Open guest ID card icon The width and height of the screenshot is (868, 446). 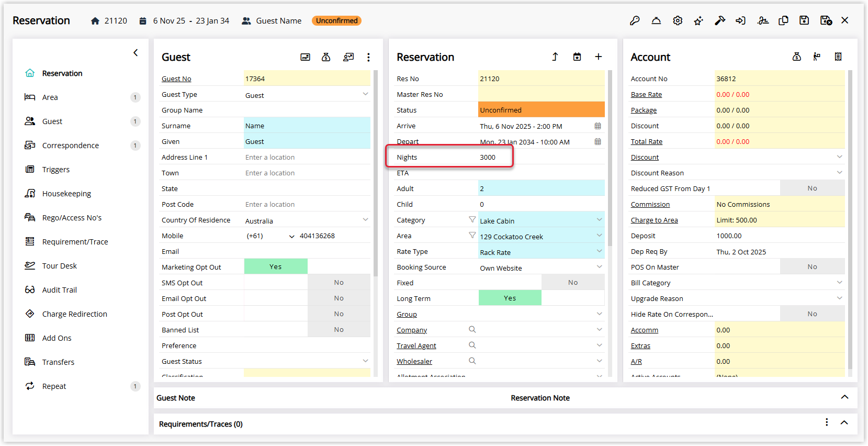(305, 57)
